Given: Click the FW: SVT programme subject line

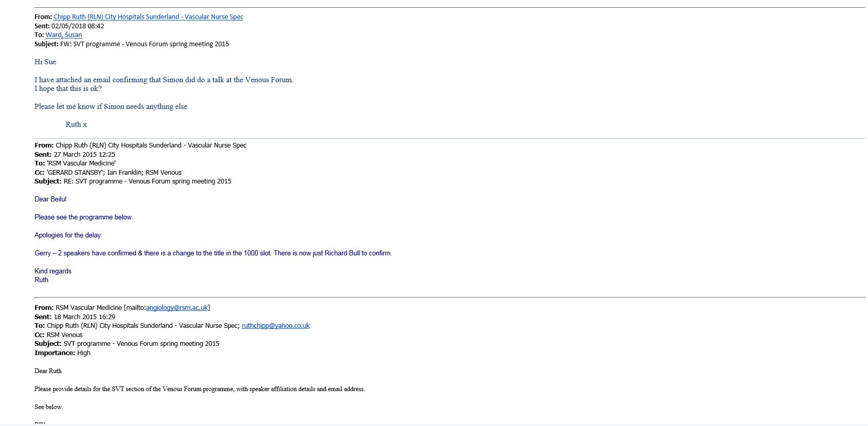Looking at the screenshot, I should [144, 44].
